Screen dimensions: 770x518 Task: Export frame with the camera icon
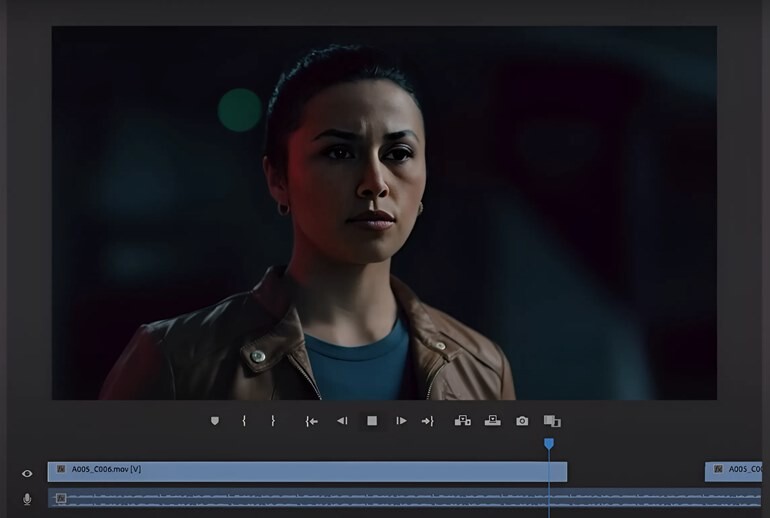522,421
